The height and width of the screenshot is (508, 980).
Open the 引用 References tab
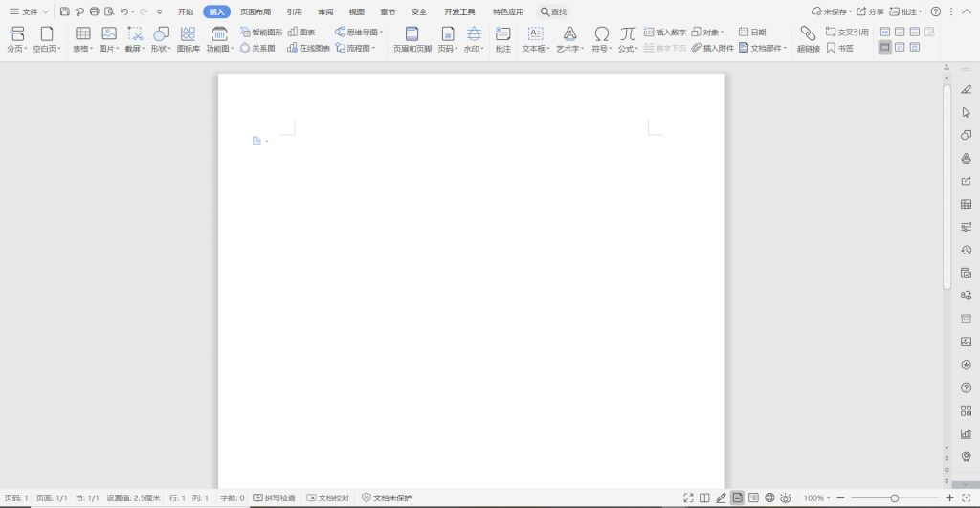[x=295, y=11]
